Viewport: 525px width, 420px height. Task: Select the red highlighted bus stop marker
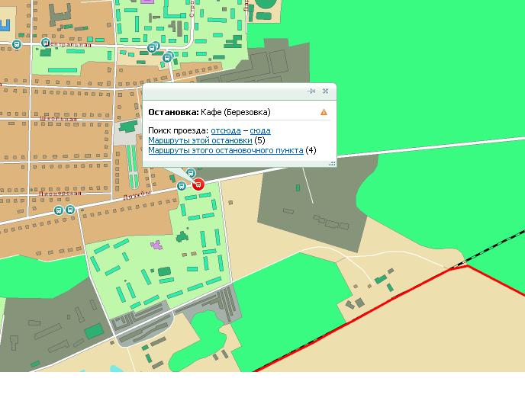(198, 184)
